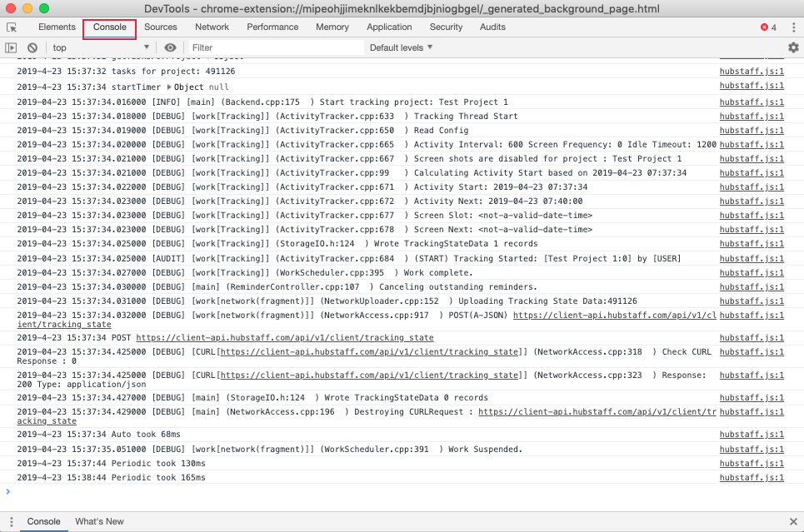Open hubstaff.js:1 beside 'Periodic took 130ms'
Image resolution: width=804 pixels, height=532 pixels.
click(x=752, y=464)
